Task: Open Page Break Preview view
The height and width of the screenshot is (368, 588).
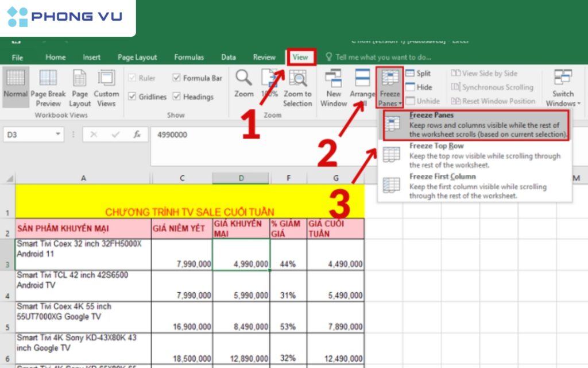Action: tap(48, 88)
